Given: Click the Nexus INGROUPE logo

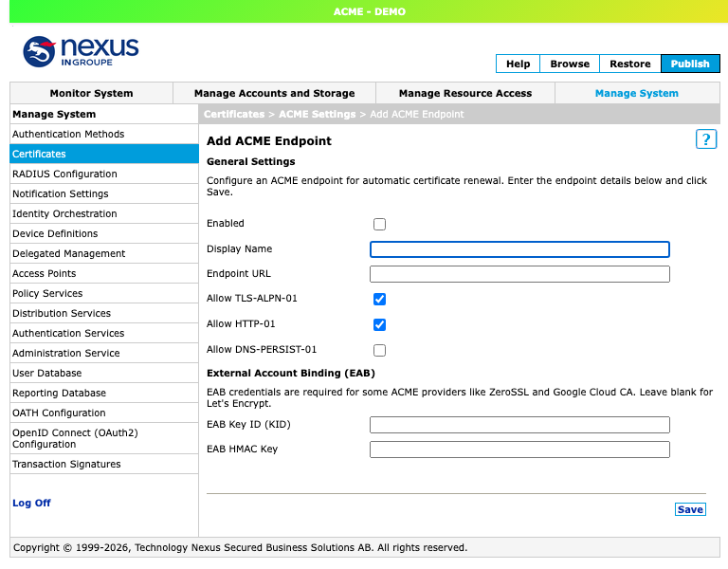Looking at the screenshot, I should (81, 51).
